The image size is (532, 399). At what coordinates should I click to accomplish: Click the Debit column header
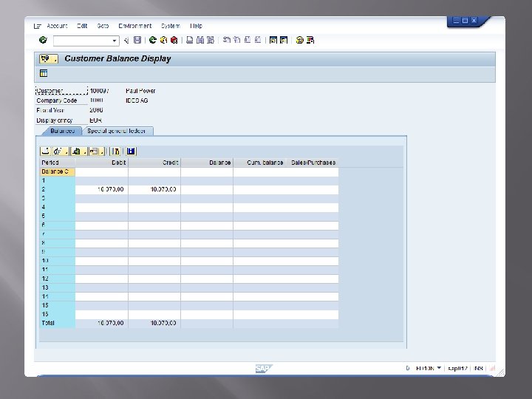(x=101, y=163)
